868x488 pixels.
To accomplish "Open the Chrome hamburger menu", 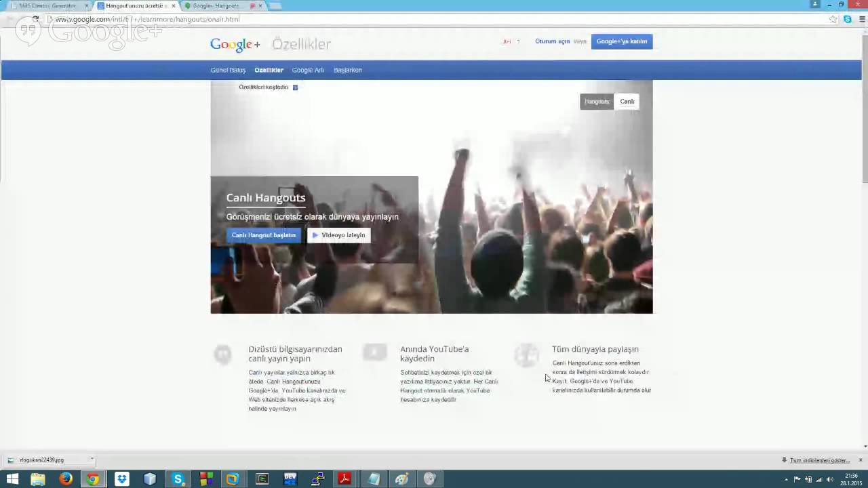I will tap(863, 19).
